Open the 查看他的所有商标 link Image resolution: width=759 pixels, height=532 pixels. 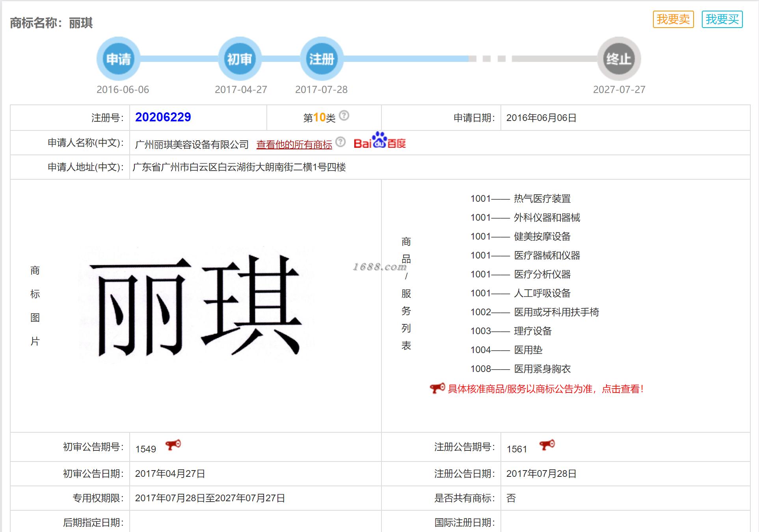click(294, 145)
